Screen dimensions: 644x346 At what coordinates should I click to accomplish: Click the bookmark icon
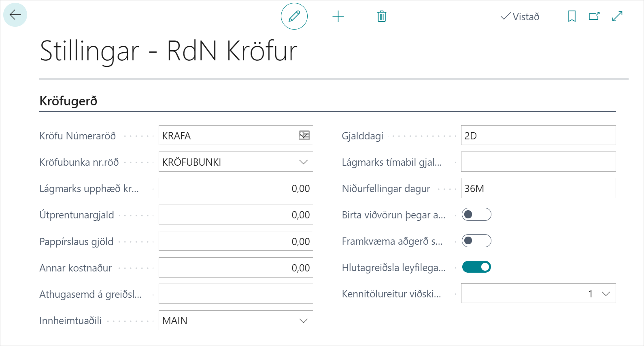[x=572, y=16]
